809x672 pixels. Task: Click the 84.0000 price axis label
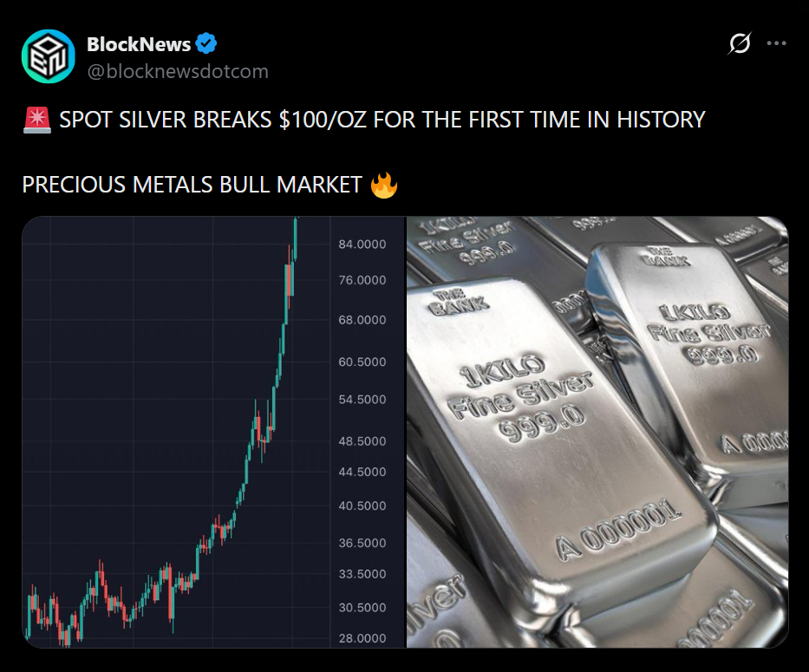pyautogui.click(x=362, y=245)
